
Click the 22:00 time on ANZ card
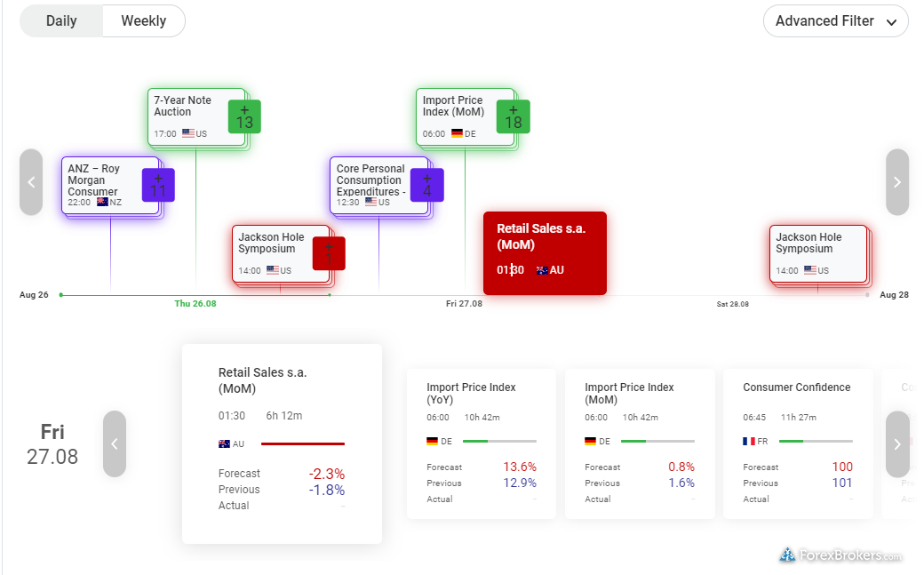pyautogui.click(x=79, y=203)
